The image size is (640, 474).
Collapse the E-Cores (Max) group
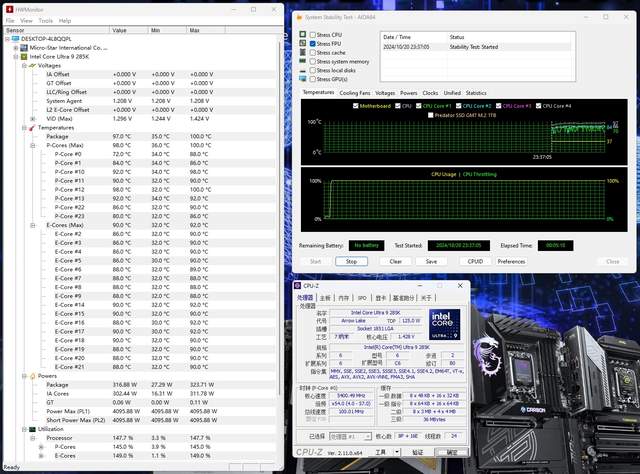(33, 225)
